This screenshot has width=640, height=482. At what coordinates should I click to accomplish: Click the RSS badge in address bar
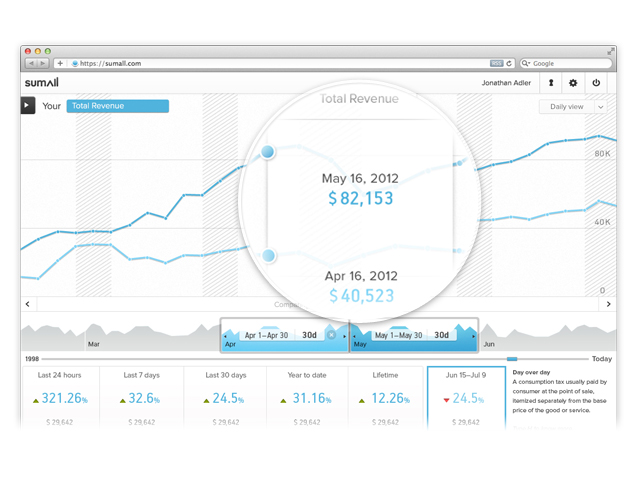[496, 63]
